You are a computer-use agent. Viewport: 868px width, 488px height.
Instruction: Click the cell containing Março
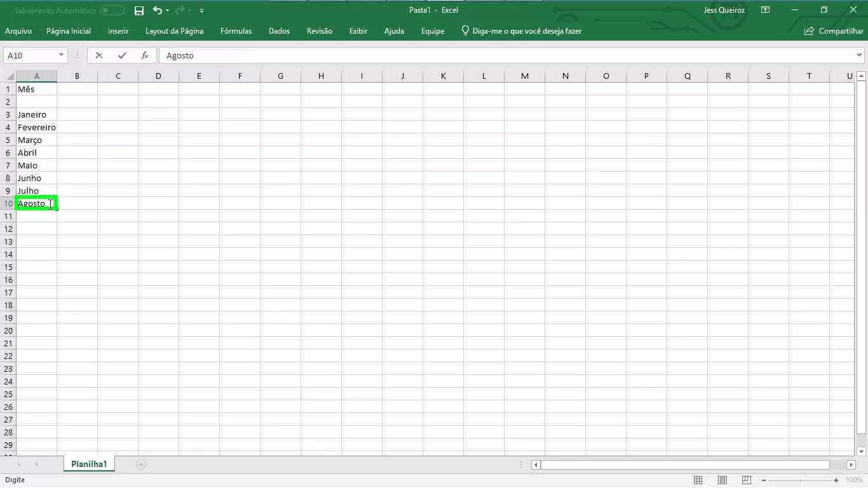[36, 140]
